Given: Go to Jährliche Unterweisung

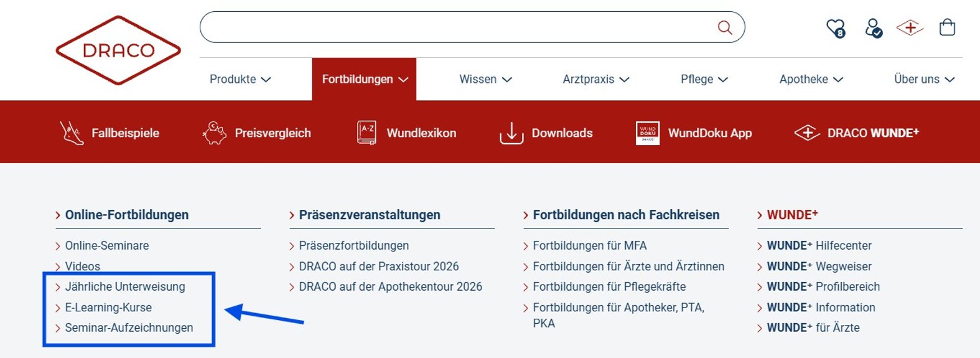Looking at the screenshot, I should click(x=125, y=286).
